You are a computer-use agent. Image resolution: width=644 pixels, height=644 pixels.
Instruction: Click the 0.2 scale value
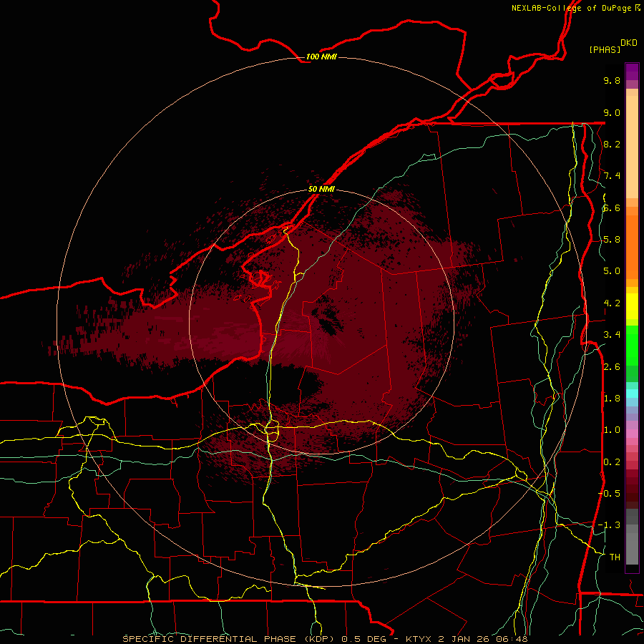coord(612,462)
